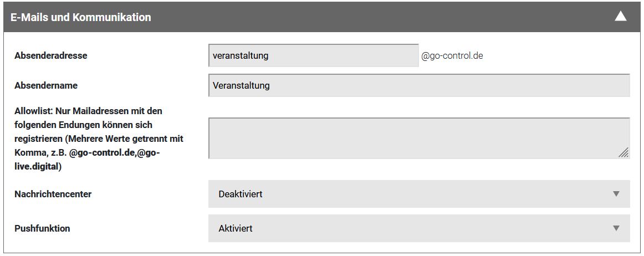Click the Nachrichtencenter dropdown arrow icon
The image size is (644, 256).
pyautogui.click(x=616, y=194)
